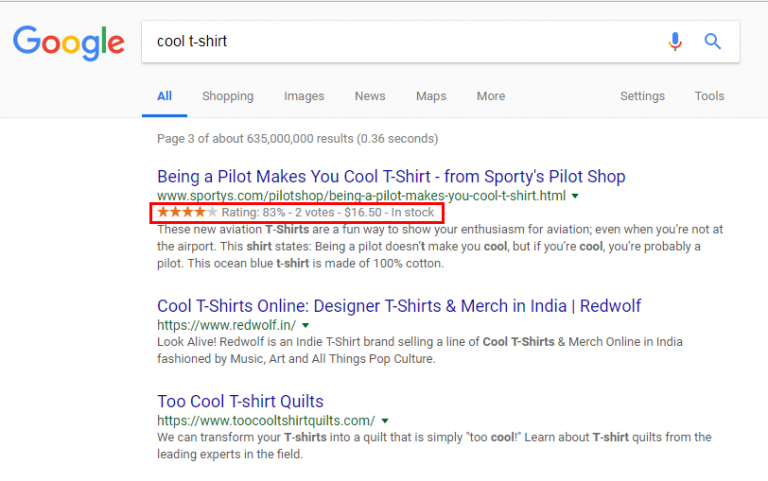Expand the arrow next to toocooltshirtquilts.com URL
Viewport: 768px width, 481px height.
click(385, 421)
